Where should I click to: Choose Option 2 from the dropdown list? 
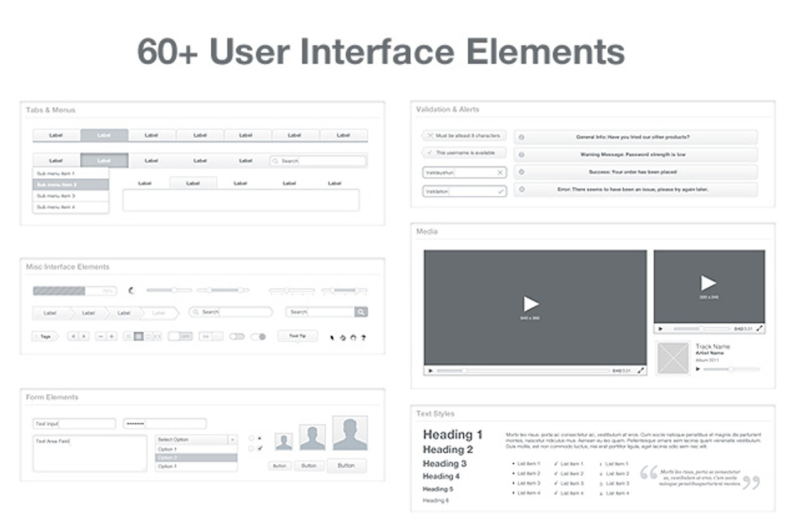pyautogui.click(x=195, y=456)
